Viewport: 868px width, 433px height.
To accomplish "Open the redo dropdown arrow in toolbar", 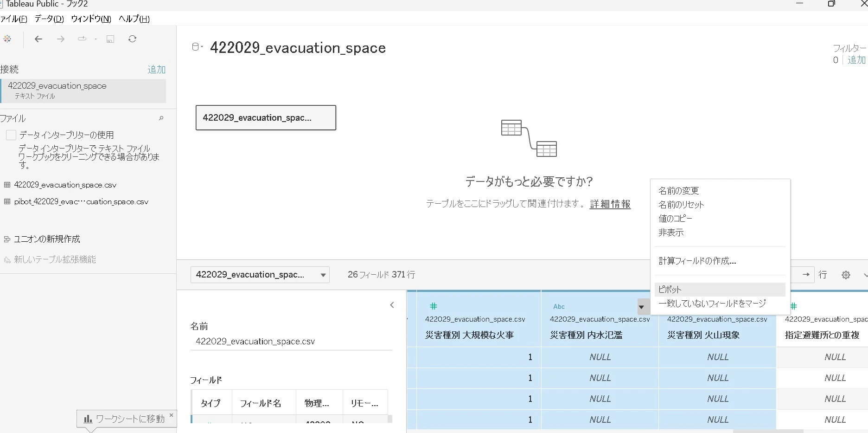I will pos(96,39).
